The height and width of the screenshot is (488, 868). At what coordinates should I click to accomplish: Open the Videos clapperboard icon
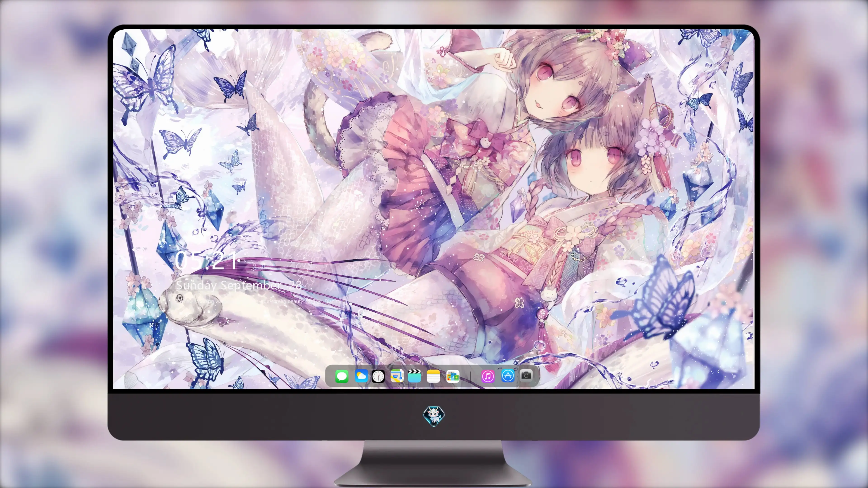415,376
